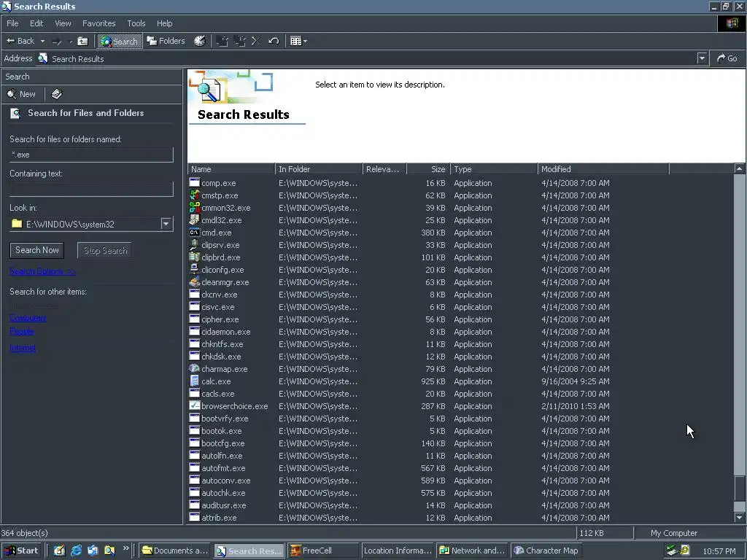
Task: Switch to Location Informa... taskbar button
Action: [398, 551]
